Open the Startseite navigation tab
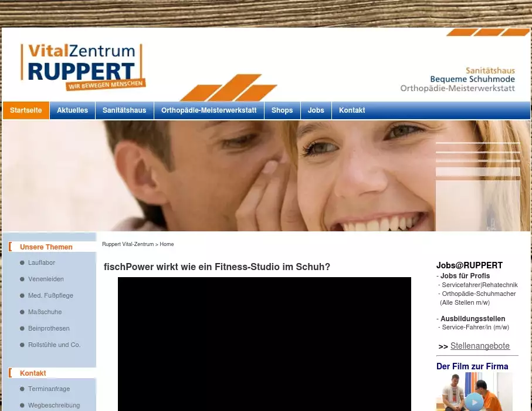This screenshot has width=532, height=411. tap(26, 110)
